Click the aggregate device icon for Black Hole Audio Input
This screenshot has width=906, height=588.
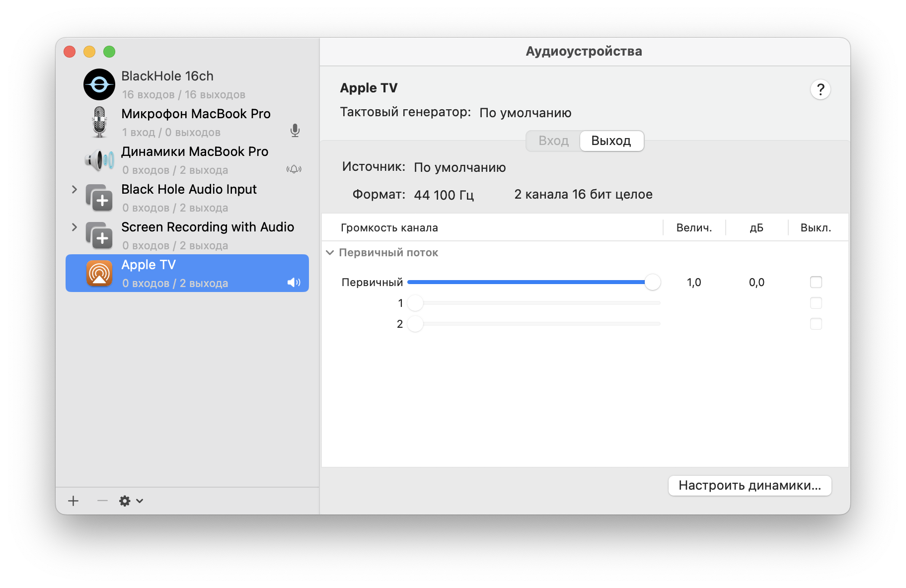pyautogui.click(x=101, y=198)
